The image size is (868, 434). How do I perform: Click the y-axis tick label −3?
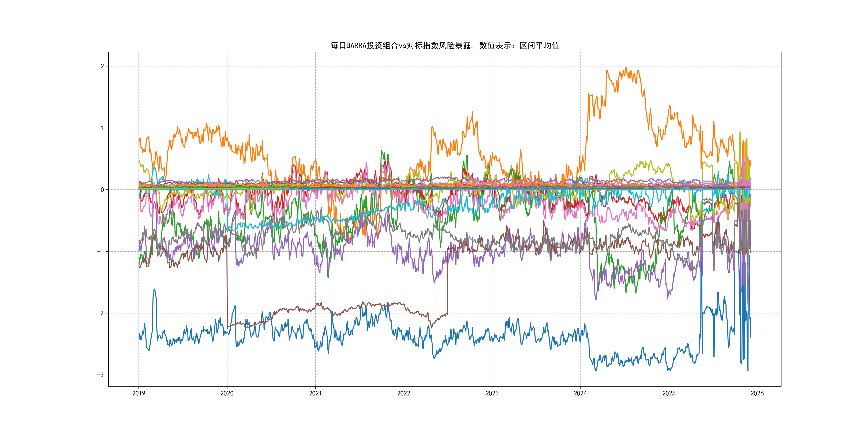click(x=100, y=375)
